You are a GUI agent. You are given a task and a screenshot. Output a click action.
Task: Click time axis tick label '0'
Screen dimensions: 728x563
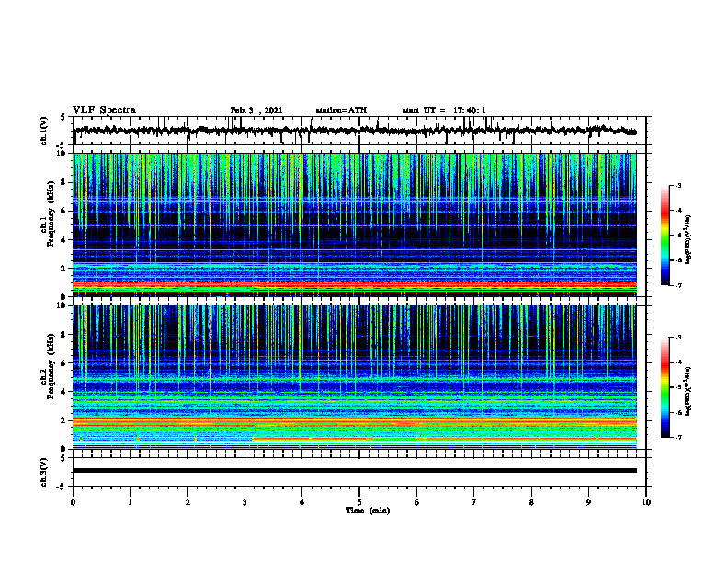tap(73, 502)
